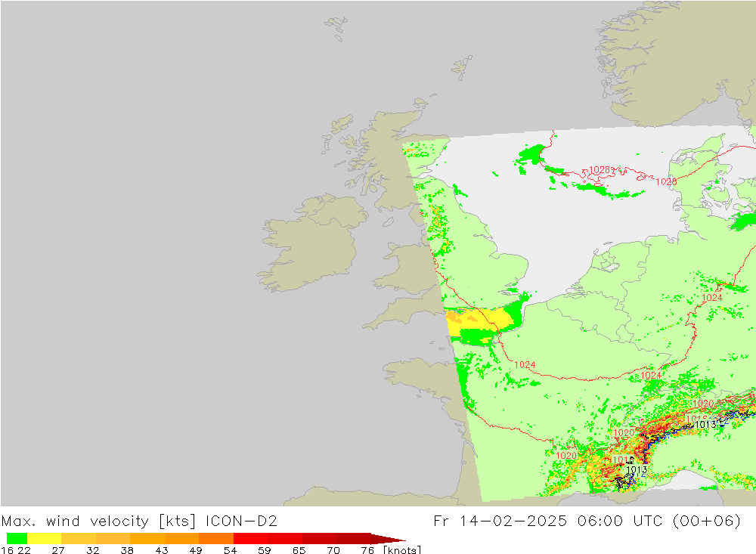
Task: Click the legend value '27'
Action: (58, 550)
